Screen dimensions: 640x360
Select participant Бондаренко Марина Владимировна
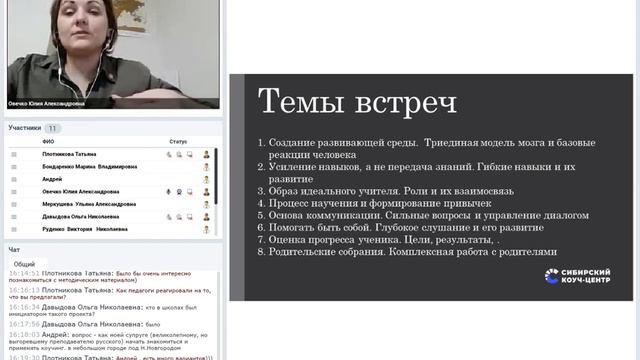[x=90, y=167]
